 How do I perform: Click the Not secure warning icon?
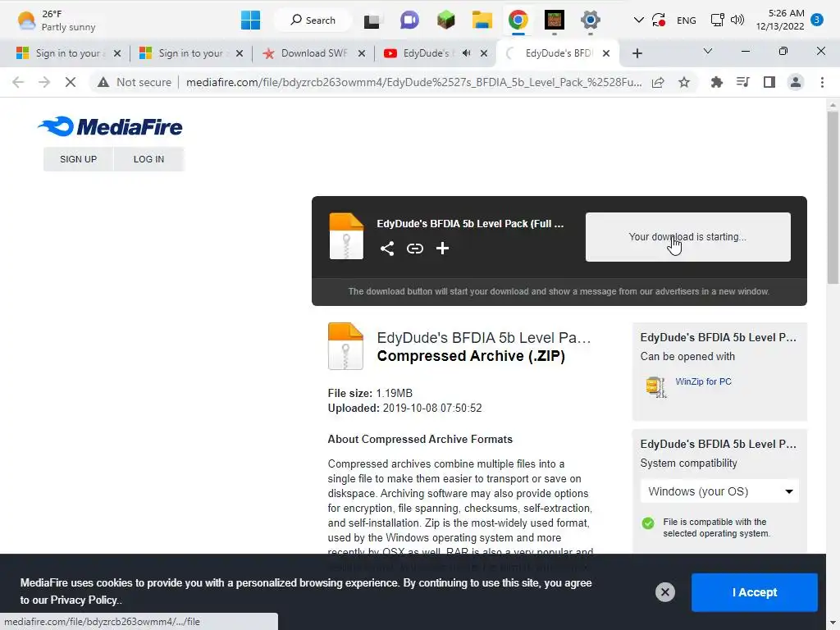tap(103, 83)
